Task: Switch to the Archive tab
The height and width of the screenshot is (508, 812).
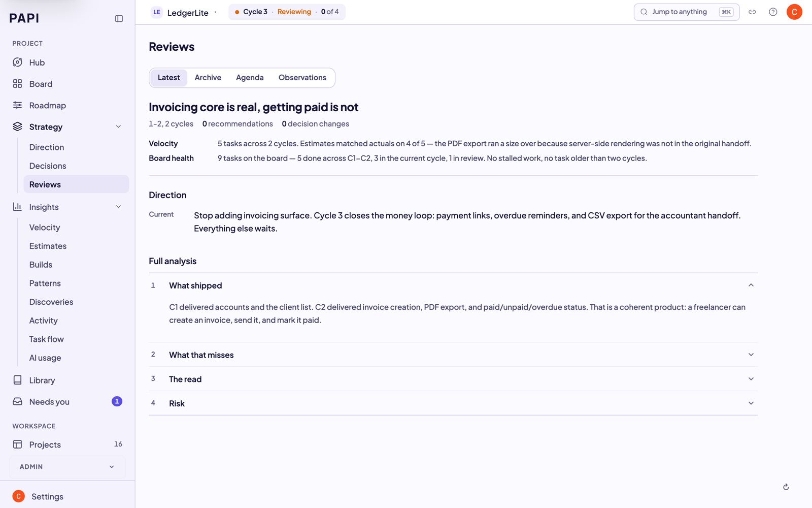Action: point(208,78)
